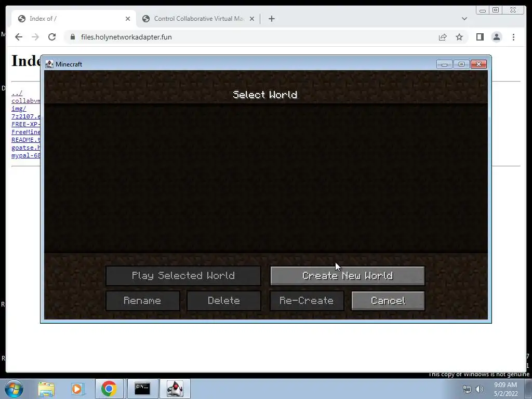Minimize the Chrome window
The image size is (532, 399).
[x=483, y=10]
